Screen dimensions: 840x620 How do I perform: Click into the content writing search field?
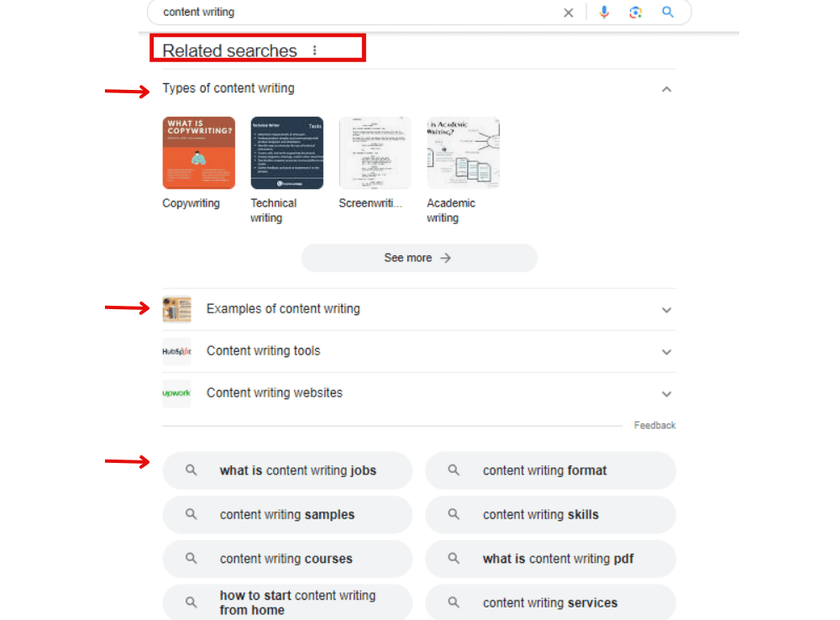(353, 13)
